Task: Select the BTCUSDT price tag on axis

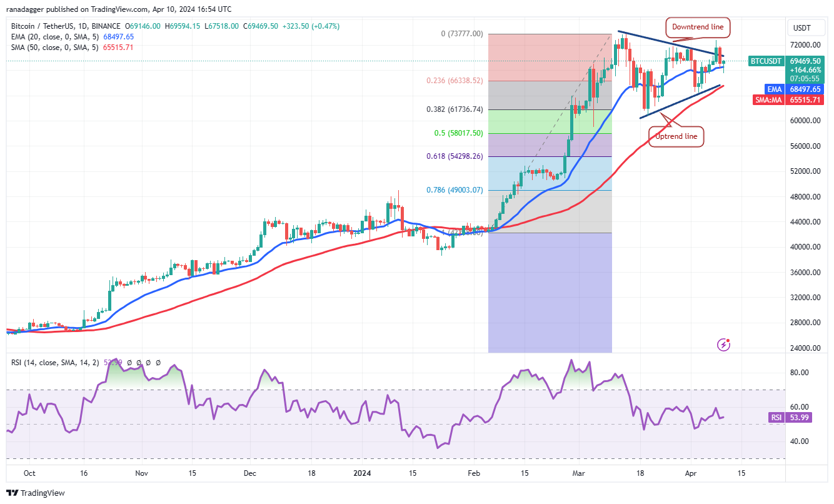Action: (766, 61)
